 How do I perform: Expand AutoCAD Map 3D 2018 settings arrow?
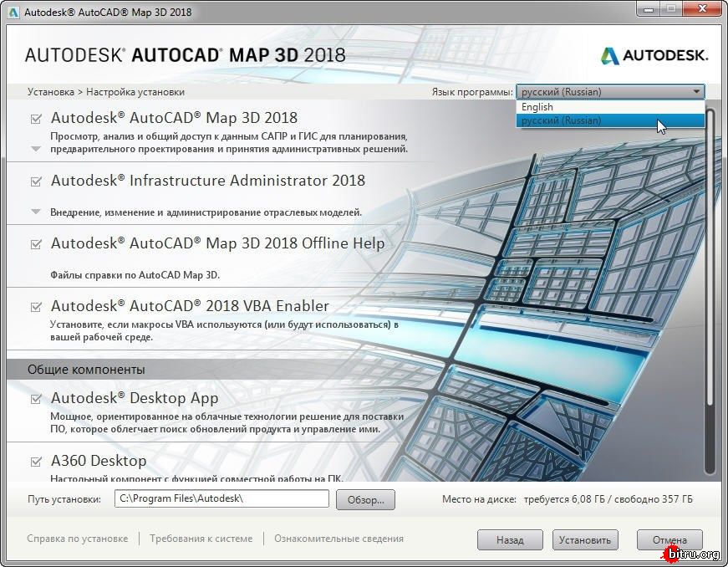tap(36, 149)
